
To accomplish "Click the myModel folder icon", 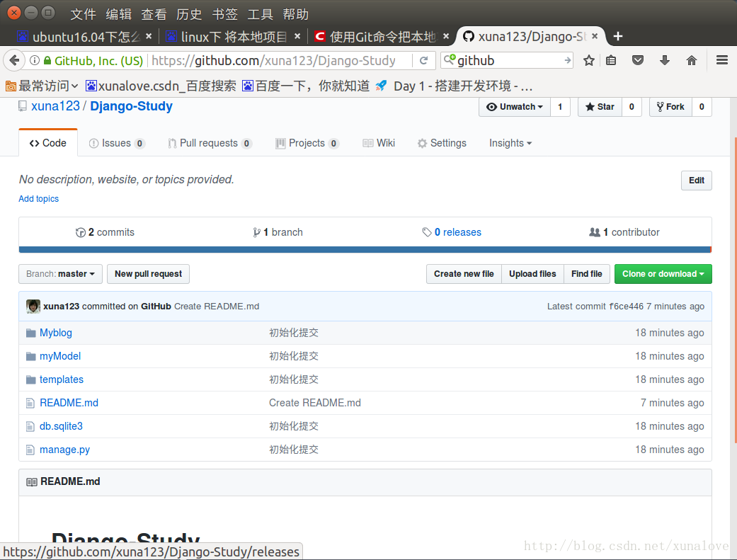I will point(31,356).
